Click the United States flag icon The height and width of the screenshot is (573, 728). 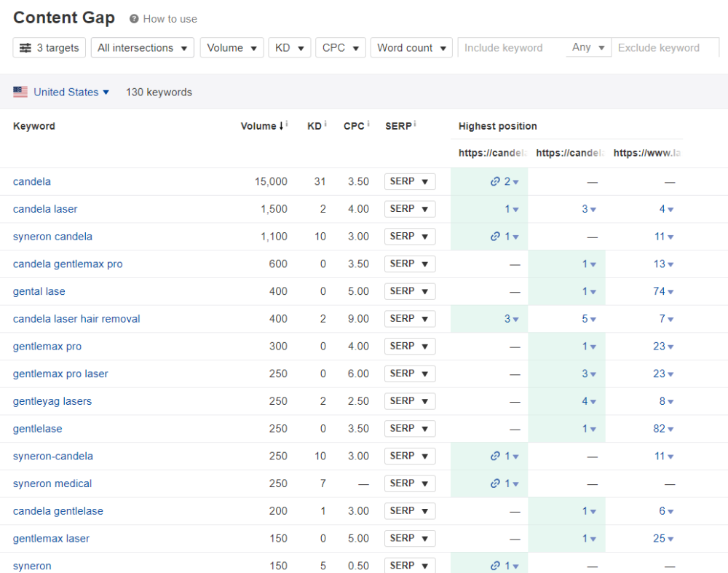point(20,92)
